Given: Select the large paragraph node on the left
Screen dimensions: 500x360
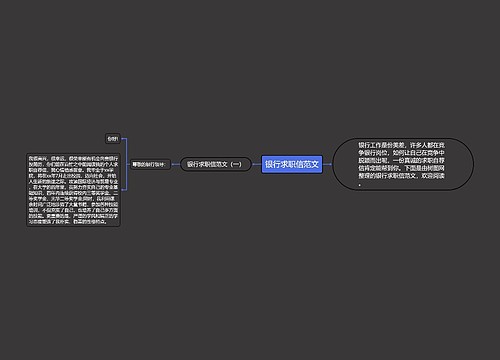Looking at the screenshot, I should [73, 190].
